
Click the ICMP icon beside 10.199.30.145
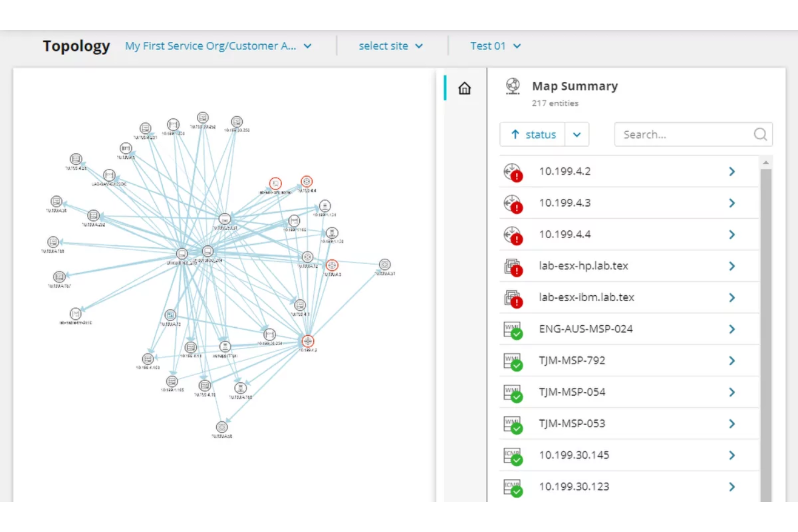click(x=514, y=455)
